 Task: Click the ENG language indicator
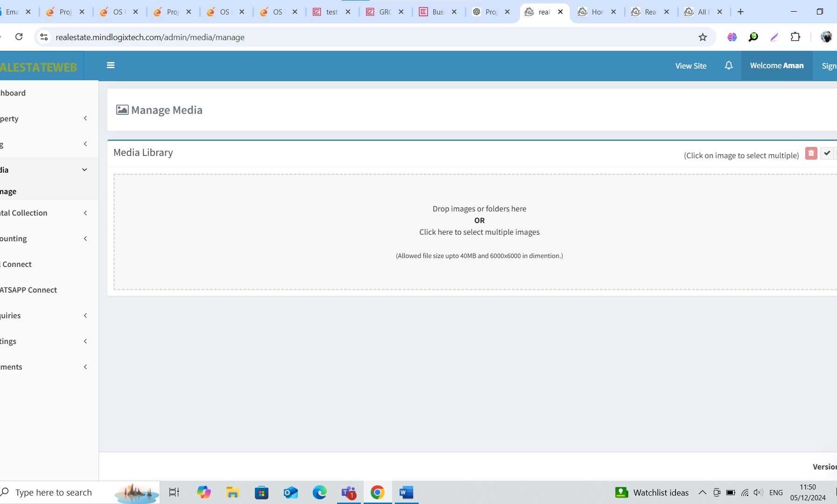[x=776, y=492]
